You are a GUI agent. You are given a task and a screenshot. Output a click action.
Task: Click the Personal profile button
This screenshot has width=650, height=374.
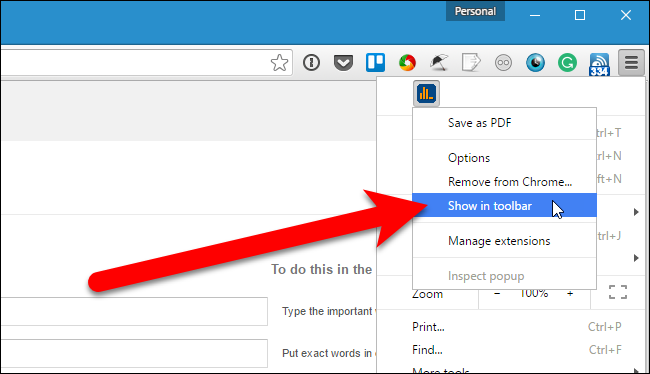click(475, 11)
